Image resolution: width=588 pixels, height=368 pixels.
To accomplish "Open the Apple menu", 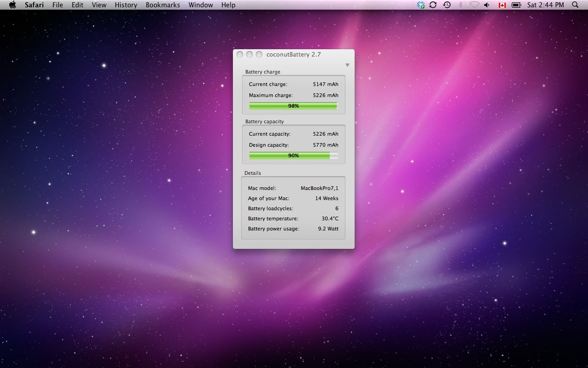I will coord(12,5).
